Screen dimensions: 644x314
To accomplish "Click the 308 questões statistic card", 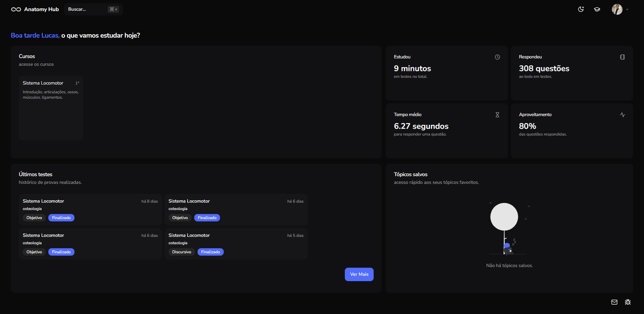I will coord(572,73).
